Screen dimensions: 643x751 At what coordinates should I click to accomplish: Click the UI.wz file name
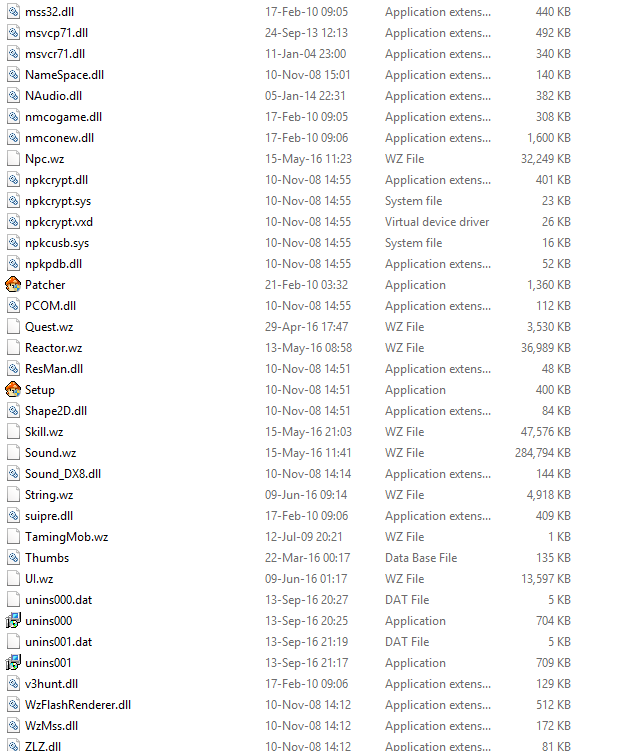pyautogui.click(x=39, y=579)
